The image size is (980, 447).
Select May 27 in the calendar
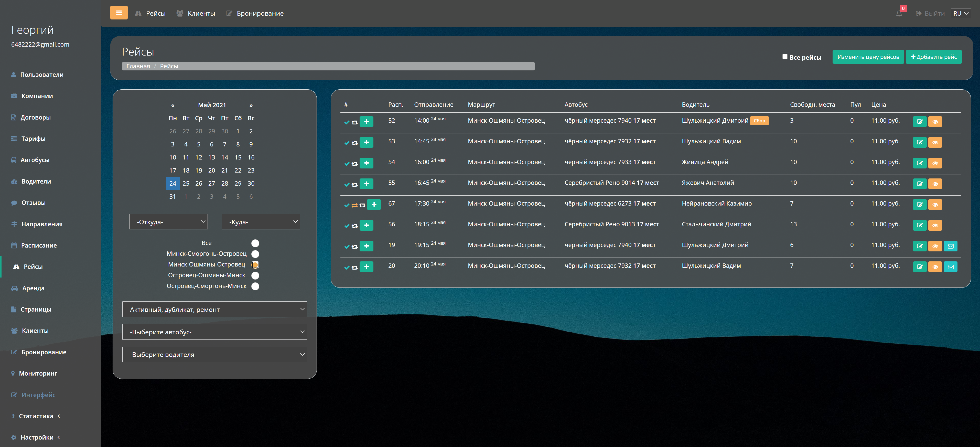pos(211,183)
